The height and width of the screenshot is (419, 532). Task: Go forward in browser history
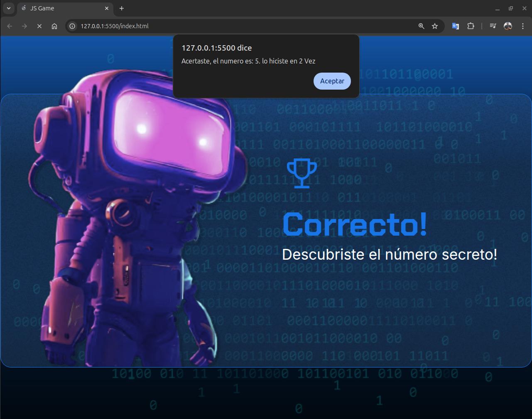click(25, 26)
